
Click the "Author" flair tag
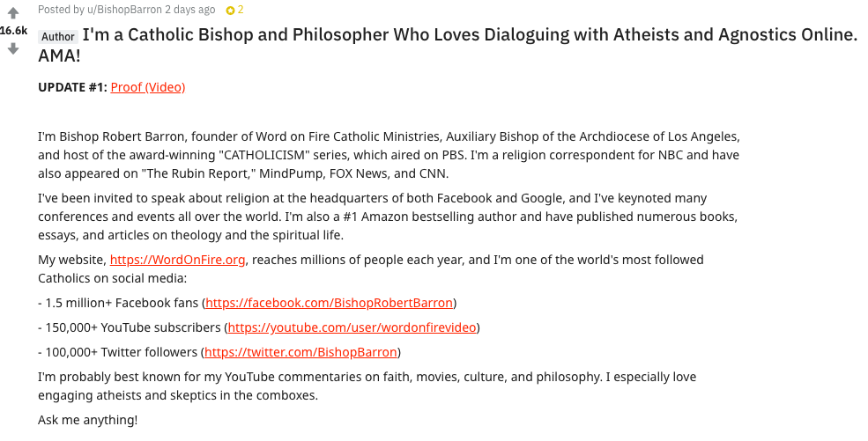coord(58,37)
